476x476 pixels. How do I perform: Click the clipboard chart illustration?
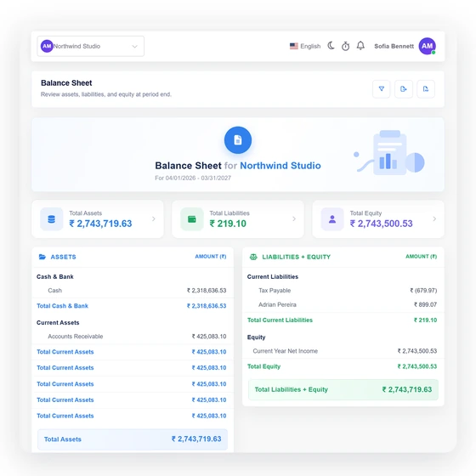coord(389,153)
